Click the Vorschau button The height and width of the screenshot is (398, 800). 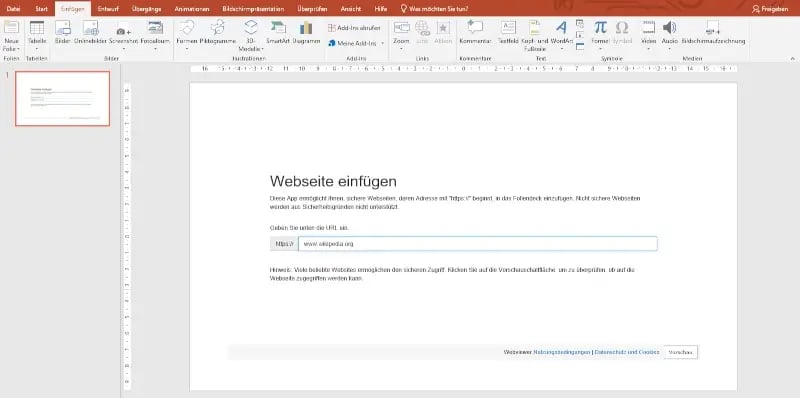[x=681, y=352]
